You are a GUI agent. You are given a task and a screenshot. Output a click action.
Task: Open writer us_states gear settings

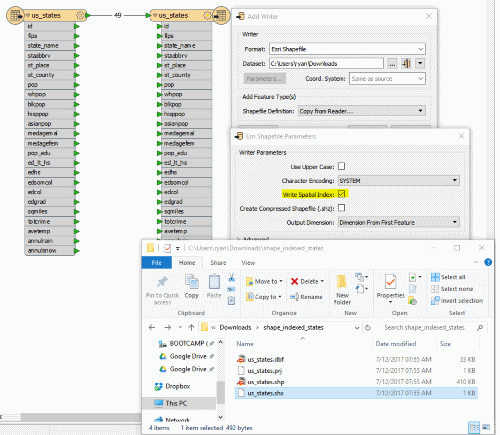click(x=207, y=15)
